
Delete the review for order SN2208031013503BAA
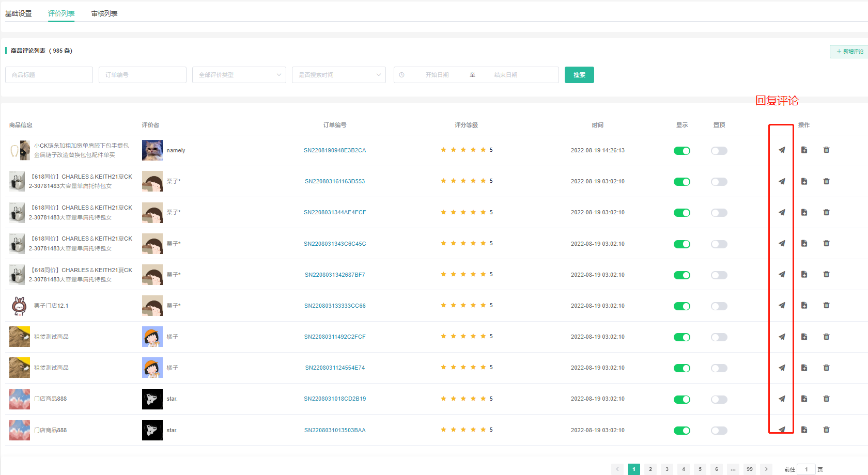826,430
